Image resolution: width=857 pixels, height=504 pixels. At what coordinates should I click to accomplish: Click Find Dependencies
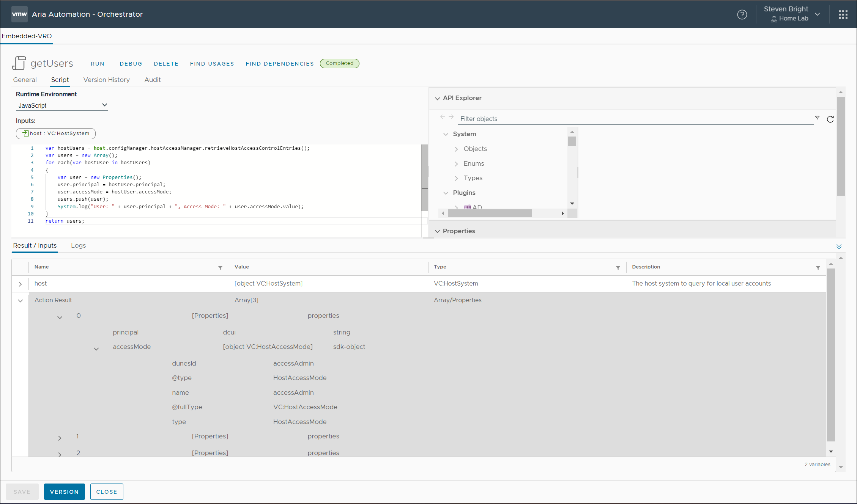coord(280,64)
